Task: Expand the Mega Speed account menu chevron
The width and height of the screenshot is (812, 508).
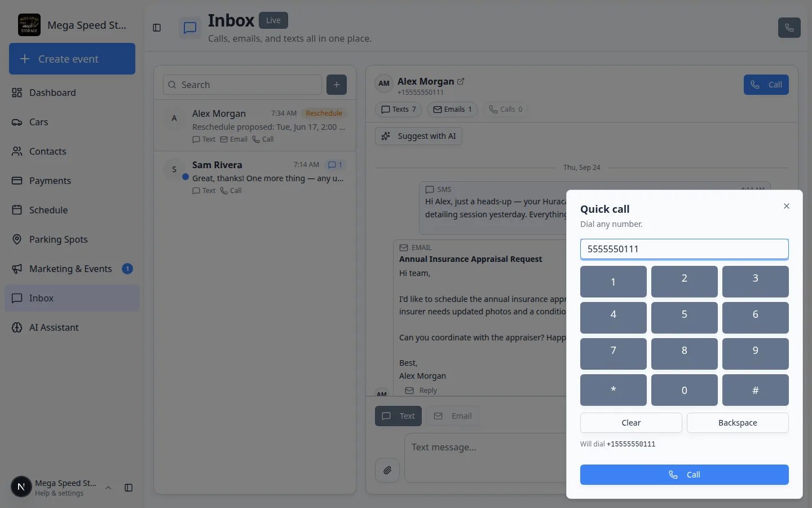Action: click(108, 488)
